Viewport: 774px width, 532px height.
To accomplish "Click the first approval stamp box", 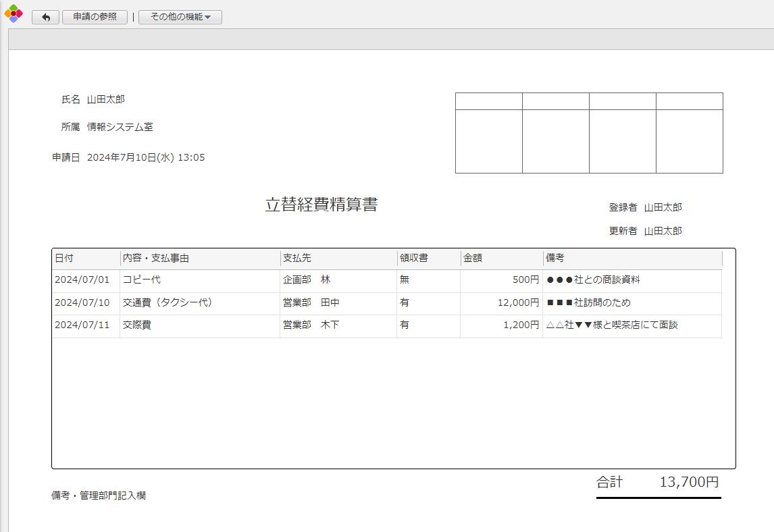I will coord(488,141).
